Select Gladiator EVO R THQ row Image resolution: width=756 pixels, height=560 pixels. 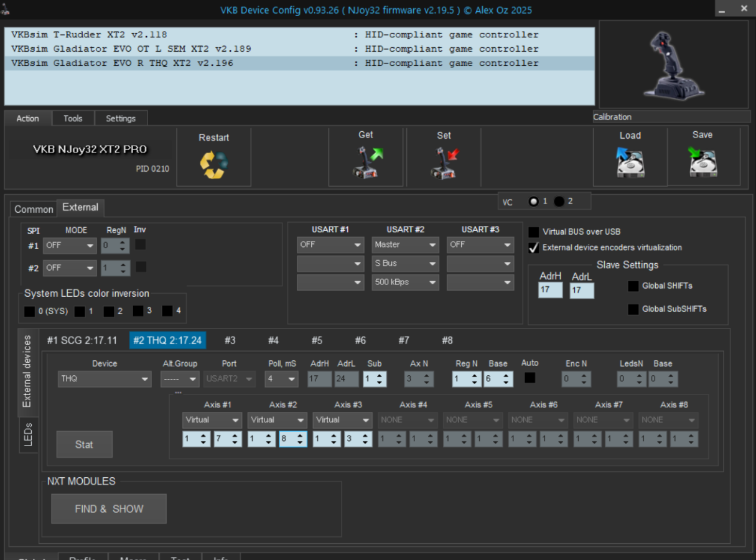click(x=299, y=63)
